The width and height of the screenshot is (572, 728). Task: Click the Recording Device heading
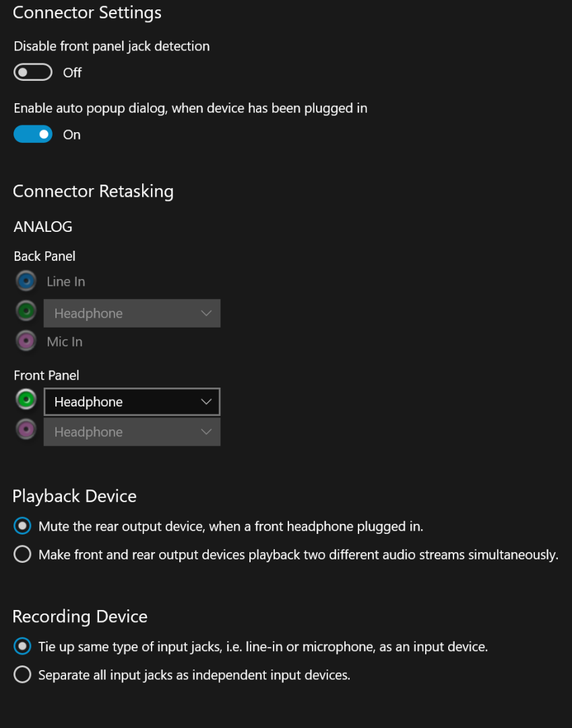tap(80, 617)
